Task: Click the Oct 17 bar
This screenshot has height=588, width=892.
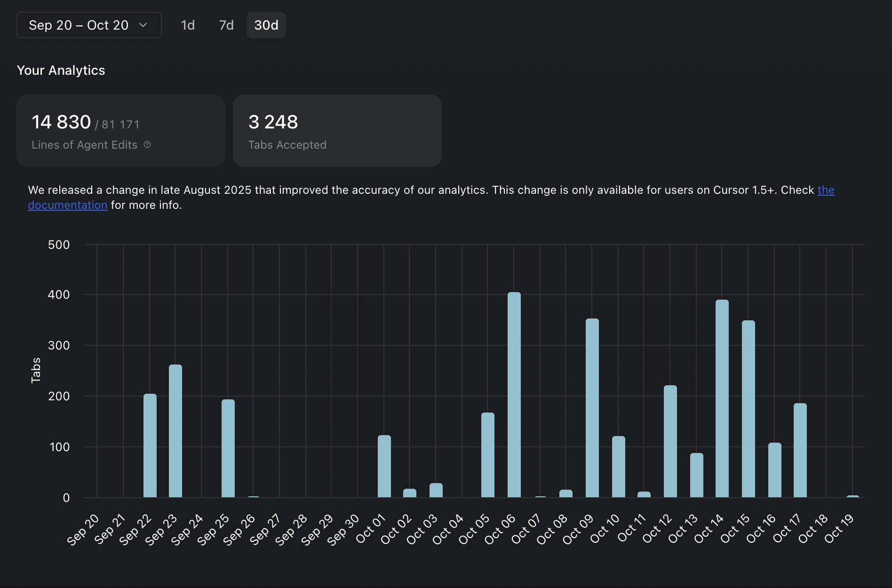Action: [x=800, y=450]
